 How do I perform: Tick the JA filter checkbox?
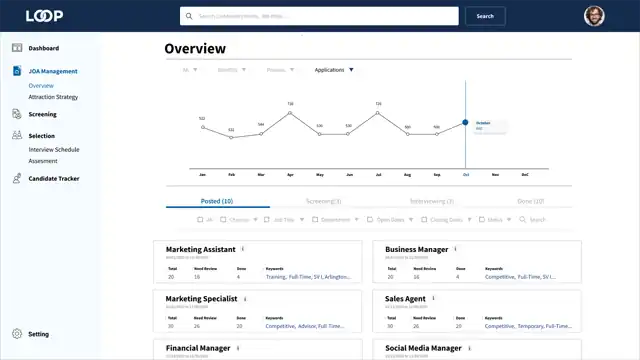(200, 220)
